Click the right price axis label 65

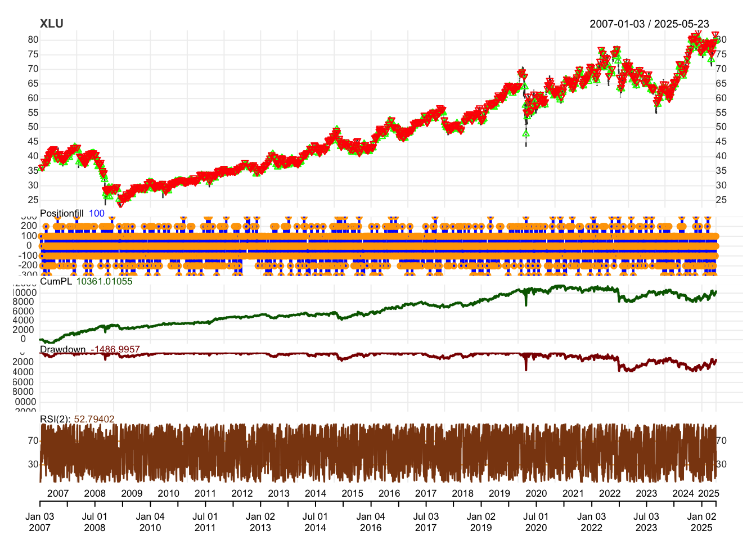[x=721, y=83]
